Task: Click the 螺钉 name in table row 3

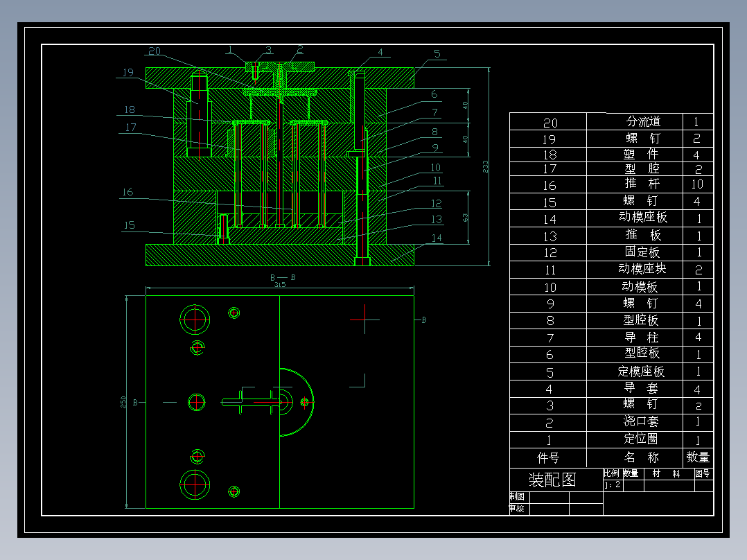Action: (641, 403)
